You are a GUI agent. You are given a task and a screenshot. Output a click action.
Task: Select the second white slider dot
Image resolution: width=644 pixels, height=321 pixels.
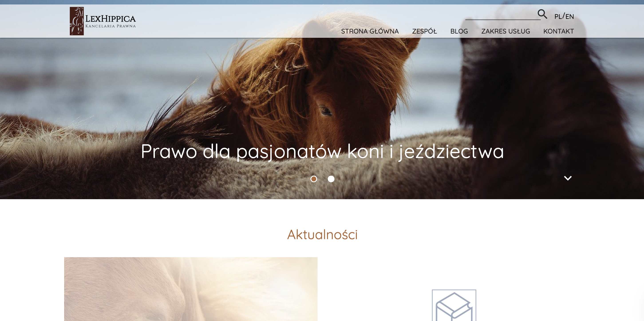coord(331,179)
